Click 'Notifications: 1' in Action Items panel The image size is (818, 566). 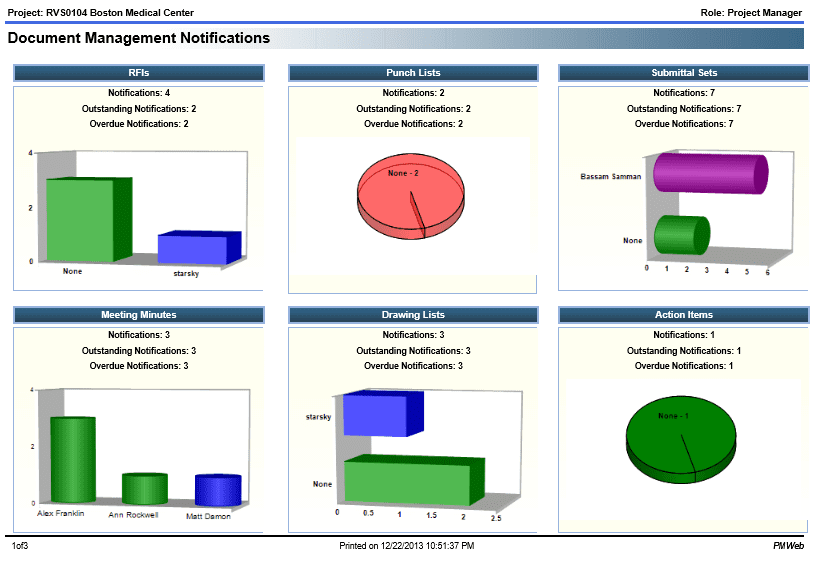pyautogui.click(x=684, y=335)
